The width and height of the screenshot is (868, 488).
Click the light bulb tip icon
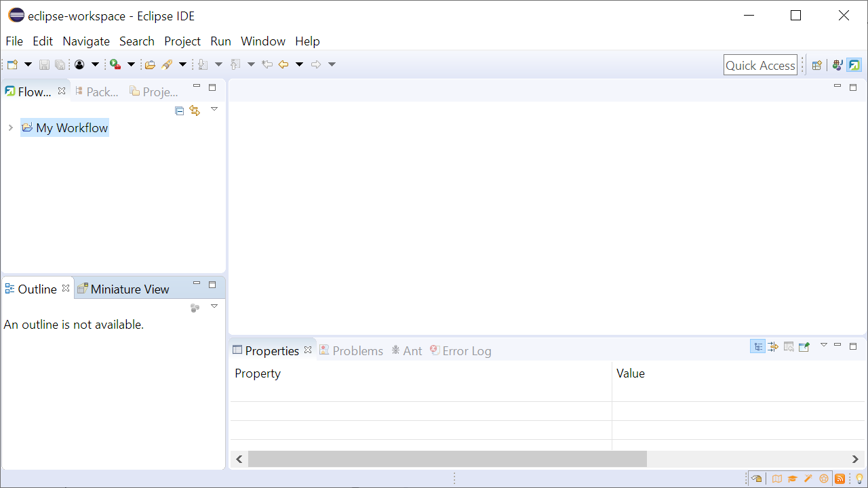pos(859,479)
